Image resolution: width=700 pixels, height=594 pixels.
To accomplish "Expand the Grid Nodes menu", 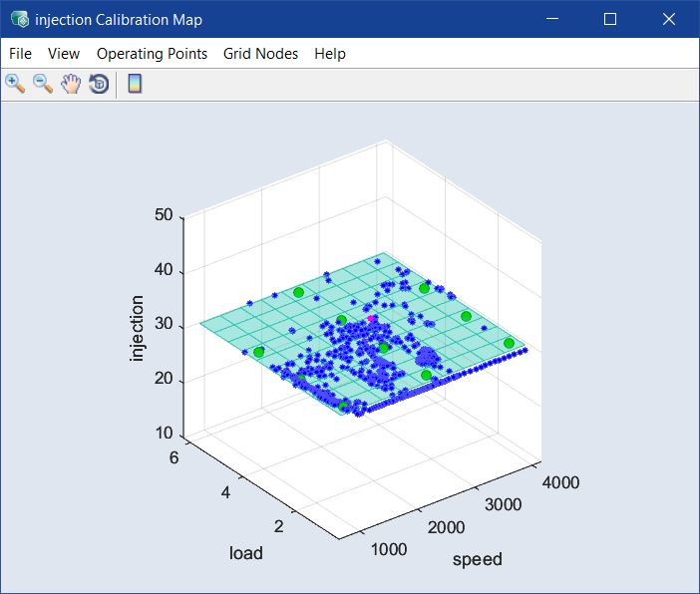I will [260, 54].
